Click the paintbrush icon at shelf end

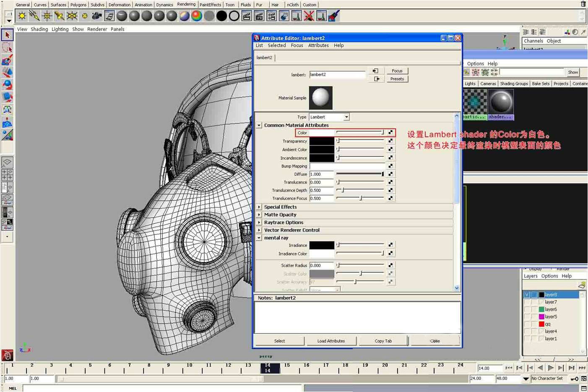pos(334,16)
